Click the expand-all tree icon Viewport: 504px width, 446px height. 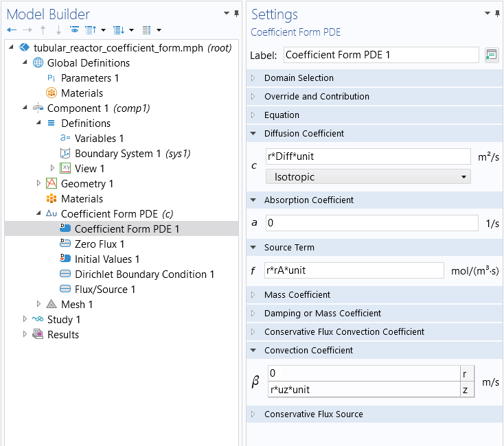[x=119, y=30]
